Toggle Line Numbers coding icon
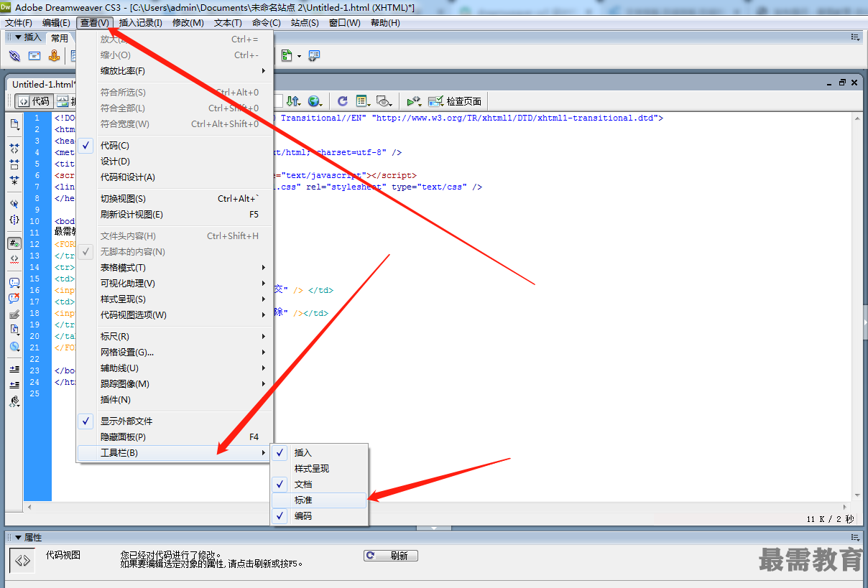The height and width of the screenshot is (588, 868). [14, 243]
